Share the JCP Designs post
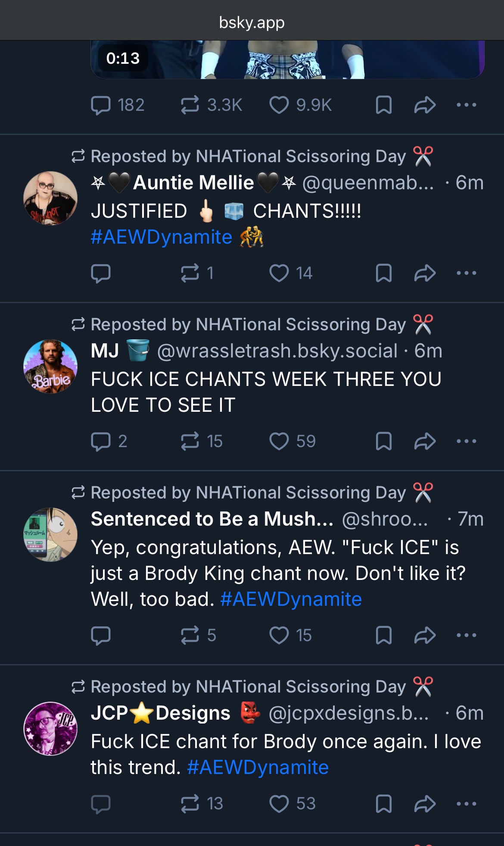Image resolution: width=504 pixels, height=846 pixels. (x=425, y=804)
